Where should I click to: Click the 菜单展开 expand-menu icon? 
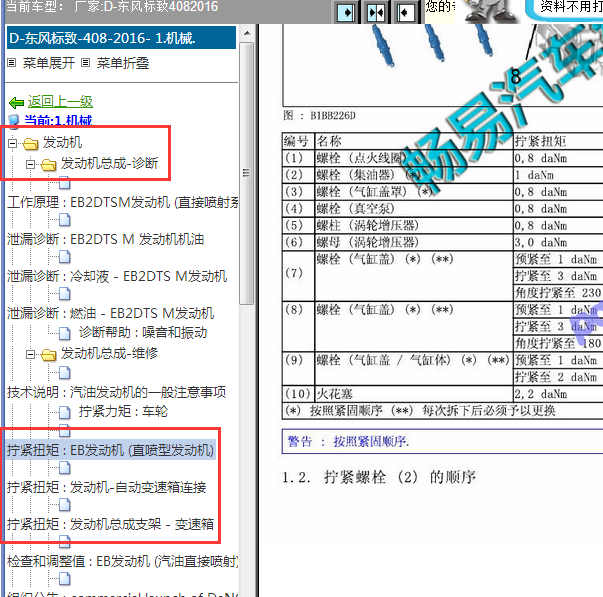click(x=12, y=63)
